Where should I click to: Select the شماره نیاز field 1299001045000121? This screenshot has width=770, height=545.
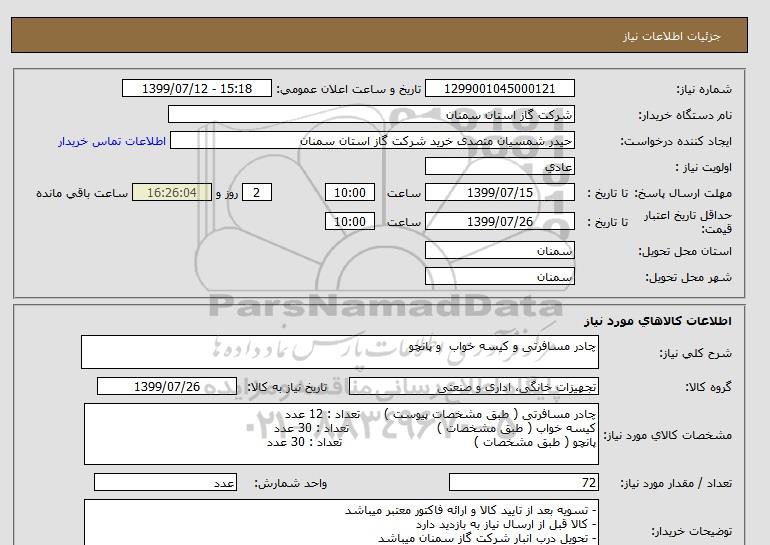tap(499, 88)
